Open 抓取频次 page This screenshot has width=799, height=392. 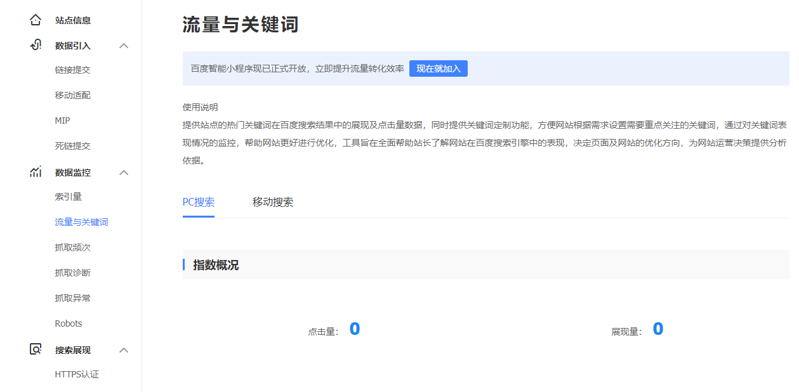tap(73, 248)
